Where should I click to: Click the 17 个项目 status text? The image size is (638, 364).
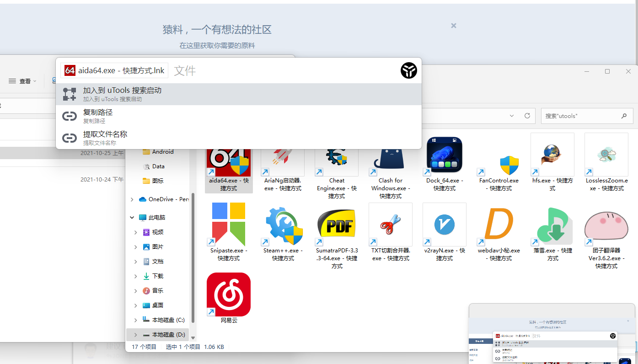[x=144, y=347]
